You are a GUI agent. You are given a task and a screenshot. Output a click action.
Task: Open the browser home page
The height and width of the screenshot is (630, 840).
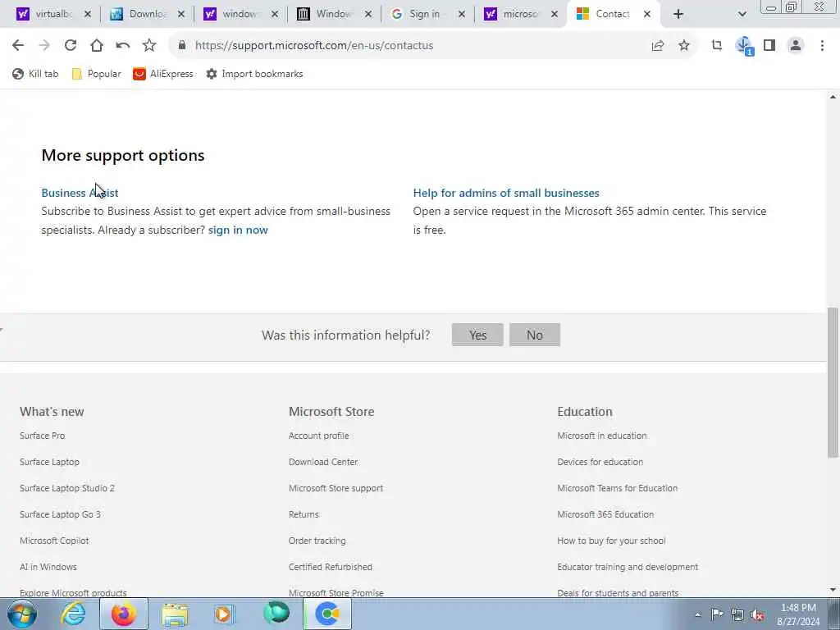tap(97, 46)
